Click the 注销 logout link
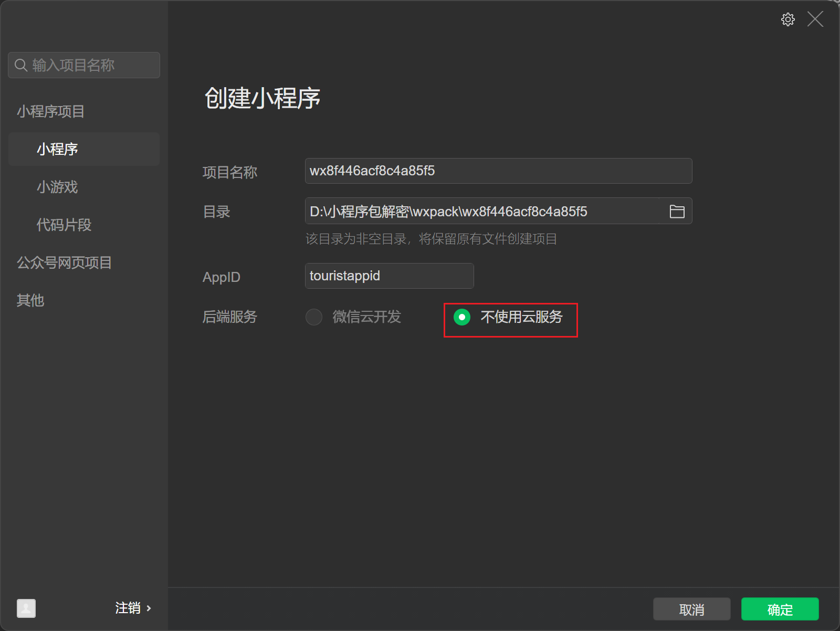Screen dimensions: 840x631 (128, 608)
